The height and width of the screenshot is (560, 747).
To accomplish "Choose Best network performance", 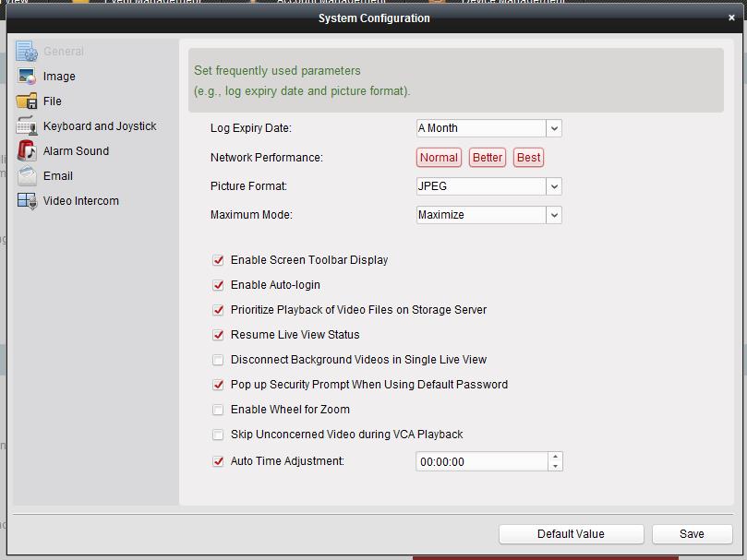I will click(x=529, y=158).
